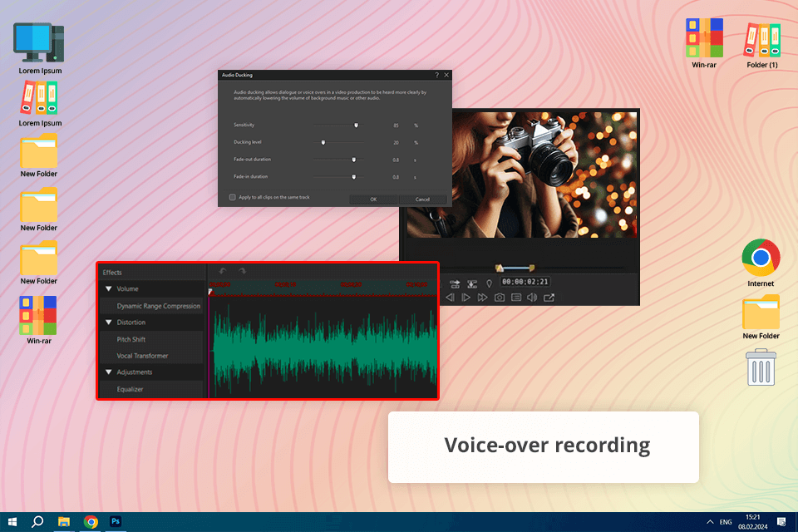Click the ENG language indicator
Viewport: 798px width, 532px height.
point(726,522)
